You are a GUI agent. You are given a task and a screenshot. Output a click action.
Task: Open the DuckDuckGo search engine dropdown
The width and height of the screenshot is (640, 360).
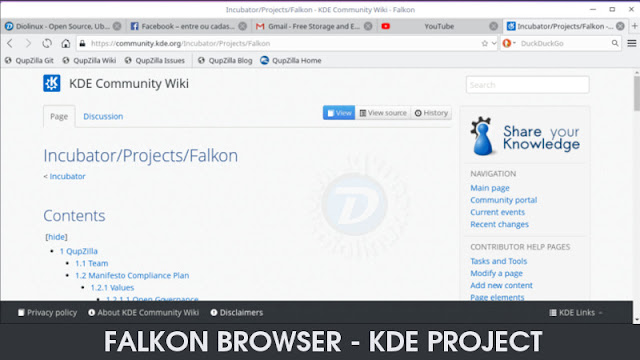tap(509, 43)
